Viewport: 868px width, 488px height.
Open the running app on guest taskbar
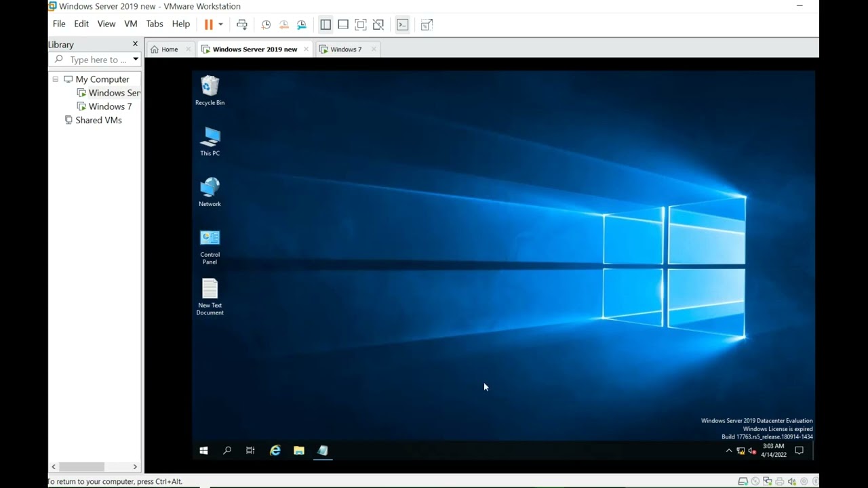(323, 450)
